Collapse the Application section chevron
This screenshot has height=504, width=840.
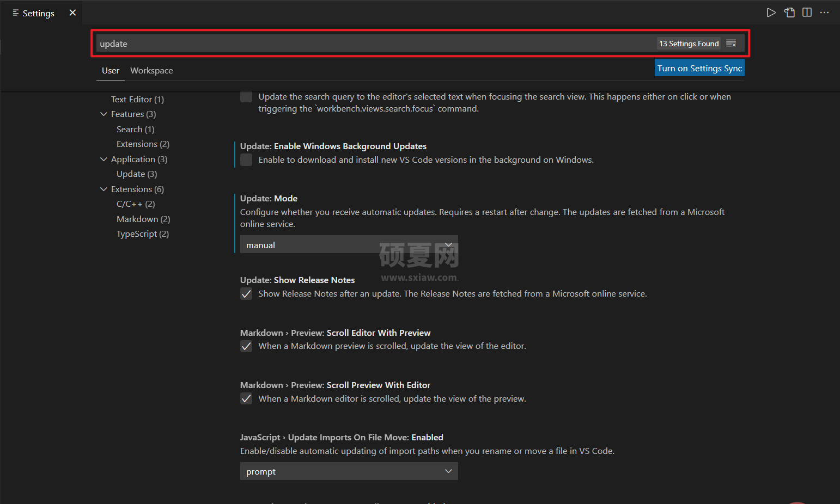coord(104,159)
